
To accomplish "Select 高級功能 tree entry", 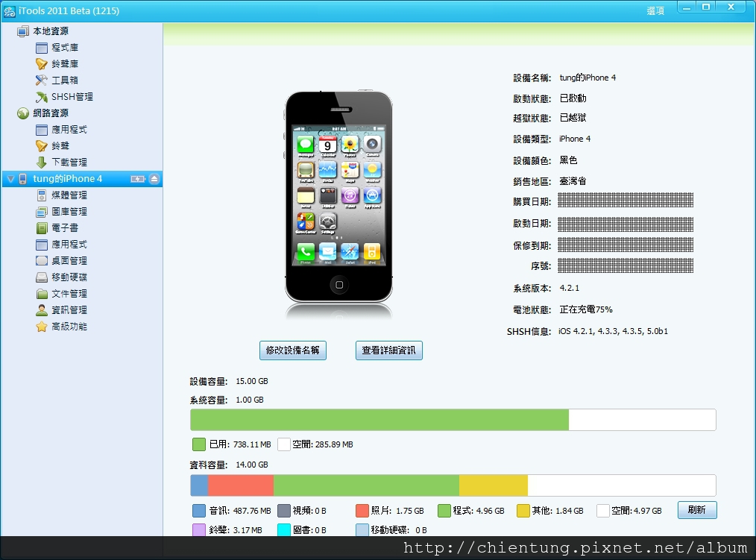I will tap(69, 327).
